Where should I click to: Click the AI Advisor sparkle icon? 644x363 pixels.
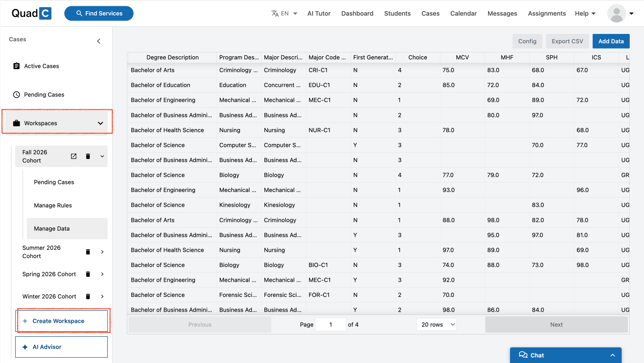click(x=25, y=347)
